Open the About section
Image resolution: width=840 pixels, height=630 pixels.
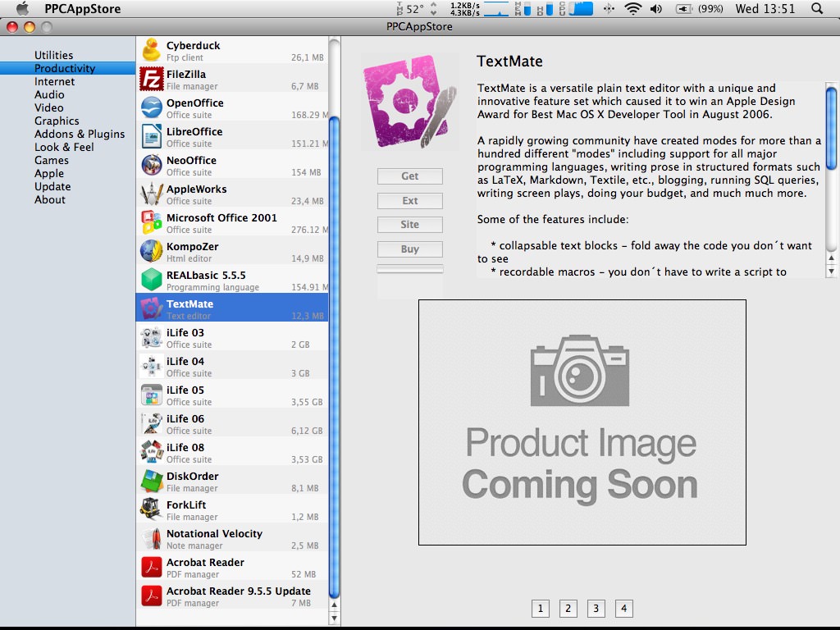[x=50, y=199]
